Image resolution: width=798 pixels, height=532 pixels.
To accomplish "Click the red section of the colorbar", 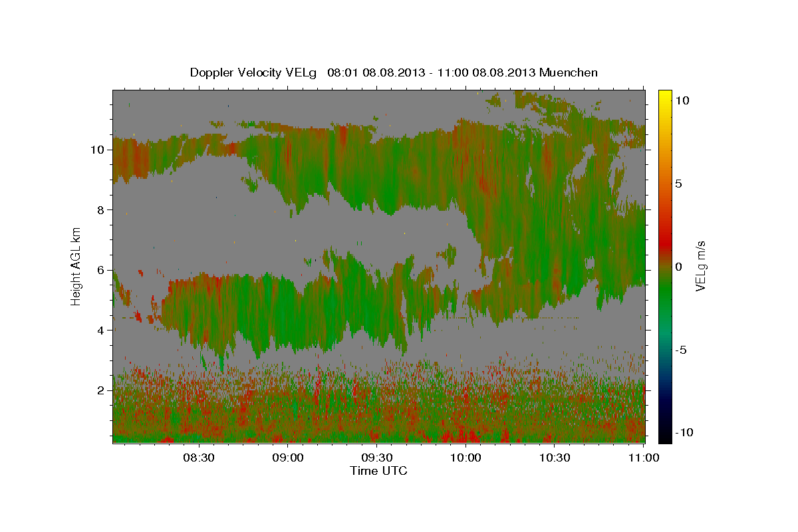I will 665,243.
